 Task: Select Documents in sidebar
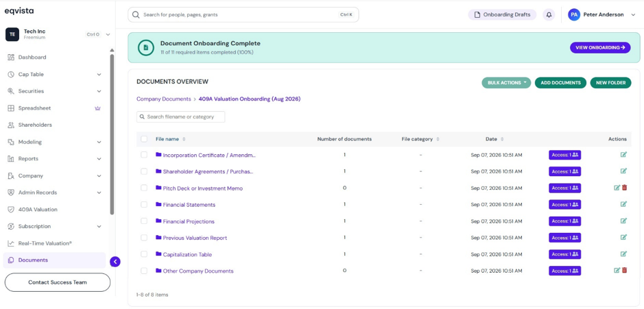coord(54,260)
